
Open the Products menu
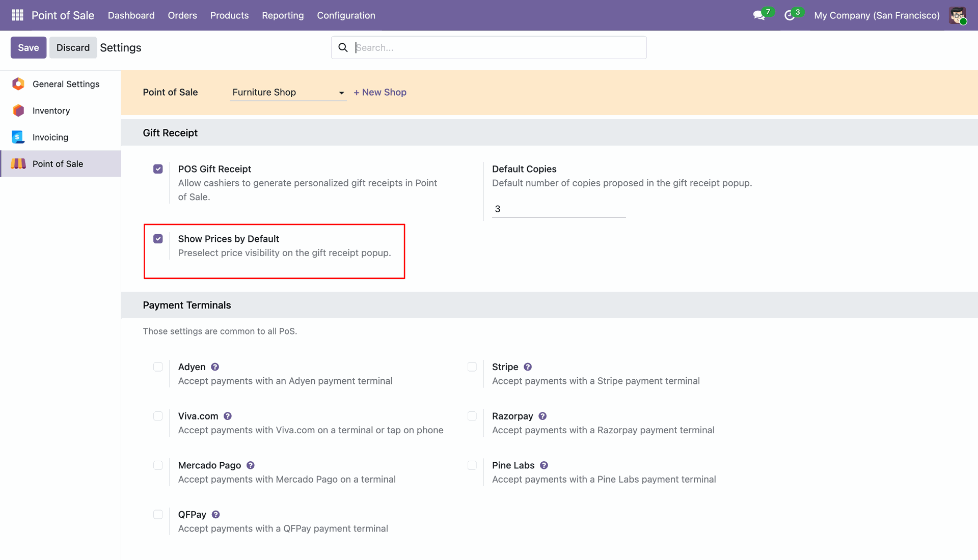pyautogui.click(x=229, y=15)
